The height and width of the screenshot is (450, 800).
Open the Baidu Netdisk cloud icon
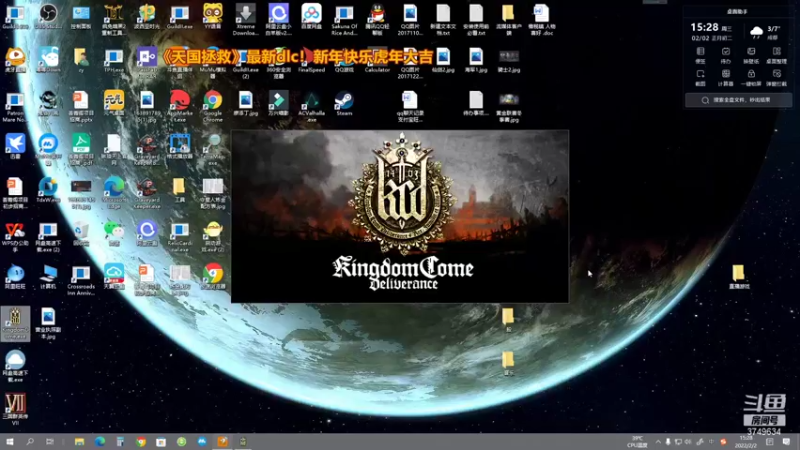(311, 16)
